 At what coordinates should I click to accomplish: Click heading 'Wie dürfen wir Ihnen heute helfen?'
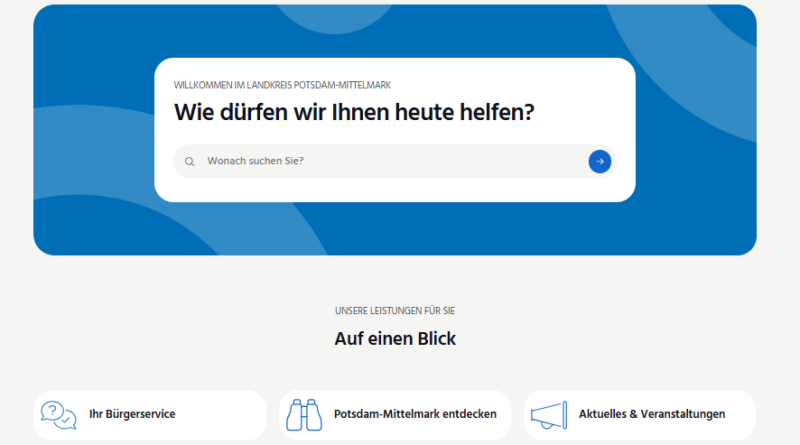click(x=354, y=112)
